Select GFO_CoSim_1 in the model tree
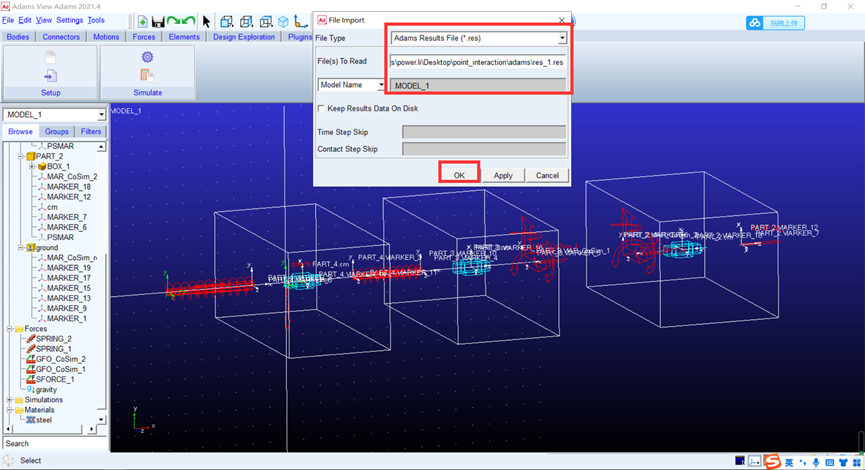 61,369
